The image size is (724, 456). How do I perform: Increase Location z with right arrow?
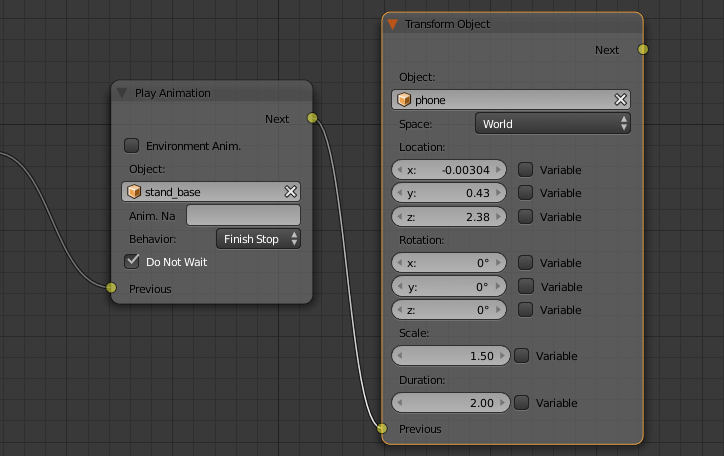[499, 216]
